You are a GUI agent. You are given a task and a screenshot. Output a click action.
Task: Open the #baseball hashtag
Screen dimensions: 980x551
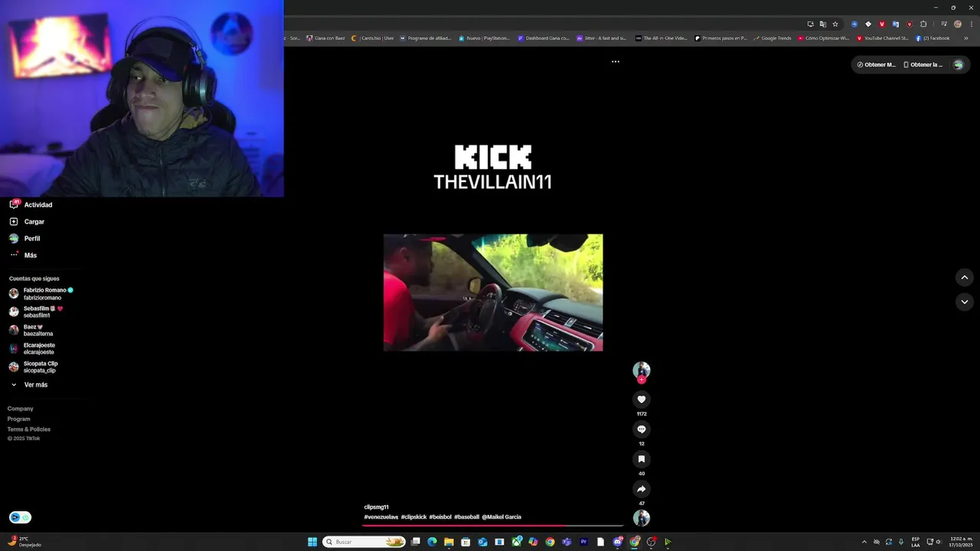466,517
